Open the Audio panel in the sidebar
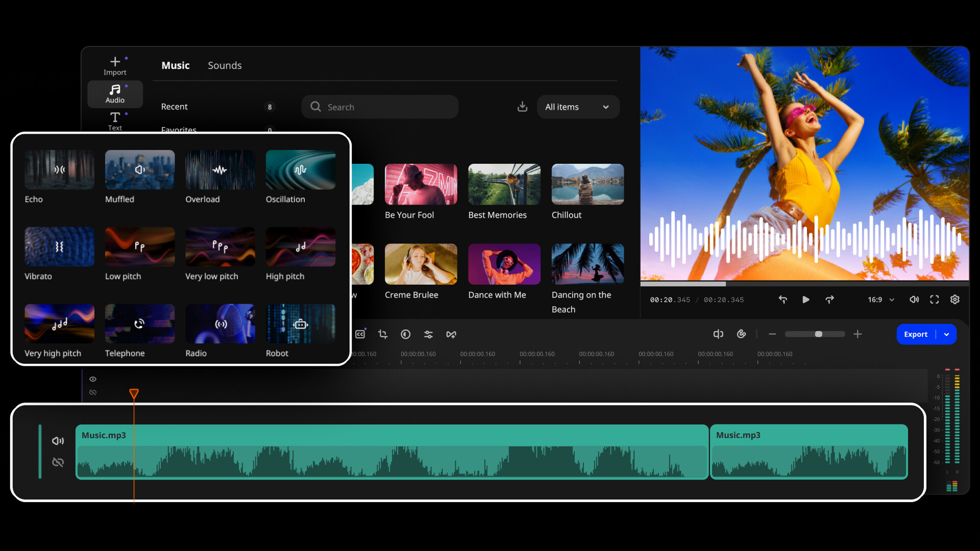The image size is (980, 551). tap(115, 94)
